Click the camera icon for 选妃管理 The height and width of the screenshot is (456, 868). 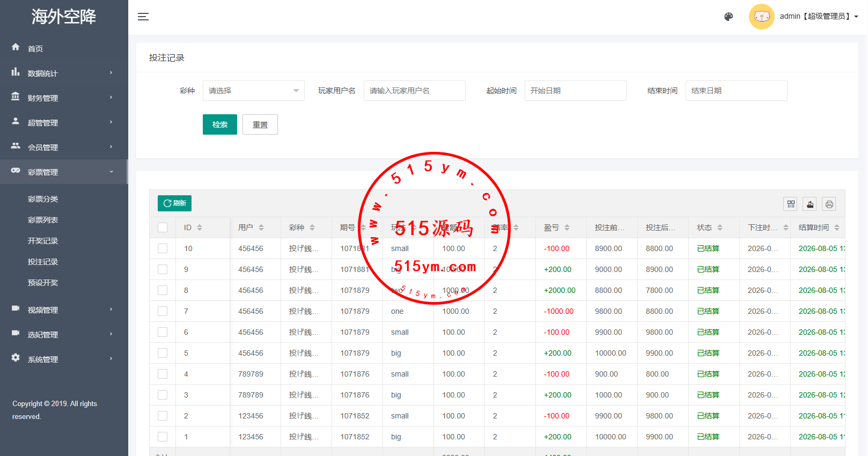tap(16, 333)
